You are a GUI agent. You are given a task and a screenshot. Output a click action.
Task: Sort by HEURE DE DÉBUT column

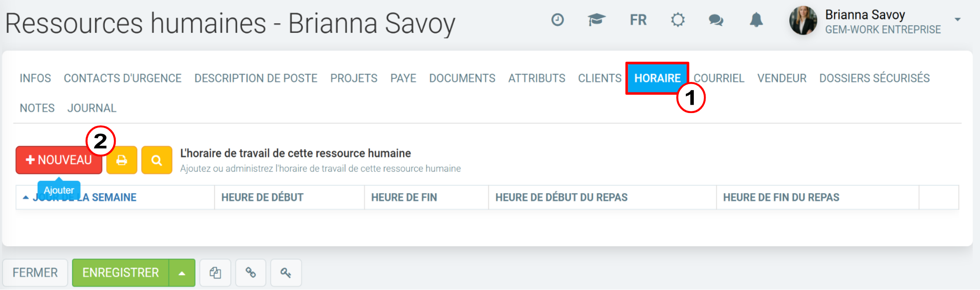pos(289,198)
